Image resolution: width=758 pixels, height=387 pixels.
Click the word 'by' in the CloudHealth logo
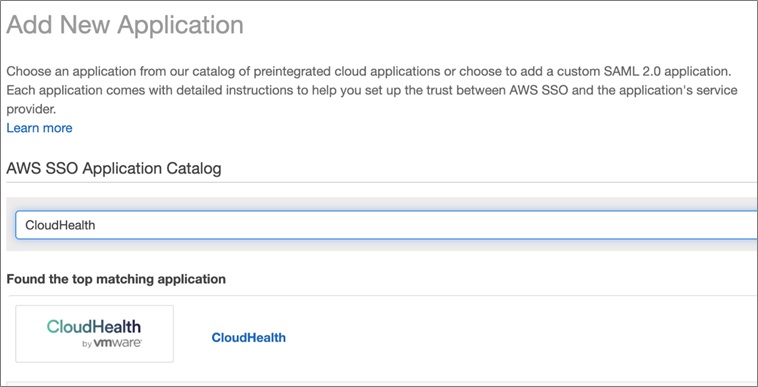click(x=87, y=344)
